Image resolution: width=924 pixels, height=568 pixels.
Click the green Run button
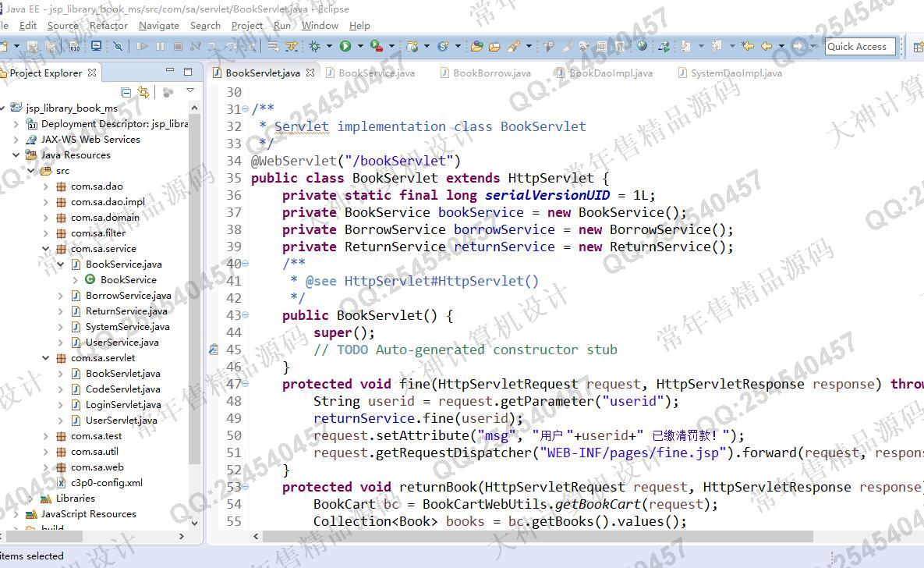(345, 46)
